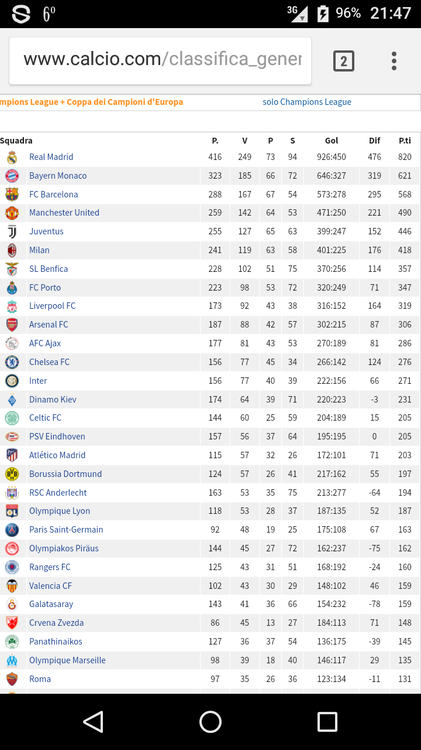Click the Squadra column header

[x=16, y=141]
